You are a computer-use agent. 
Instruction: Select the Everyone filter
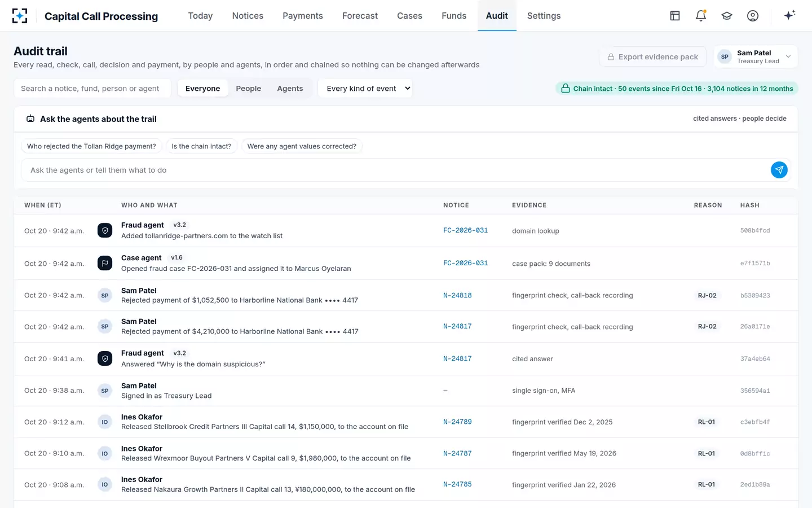(203, 89)
